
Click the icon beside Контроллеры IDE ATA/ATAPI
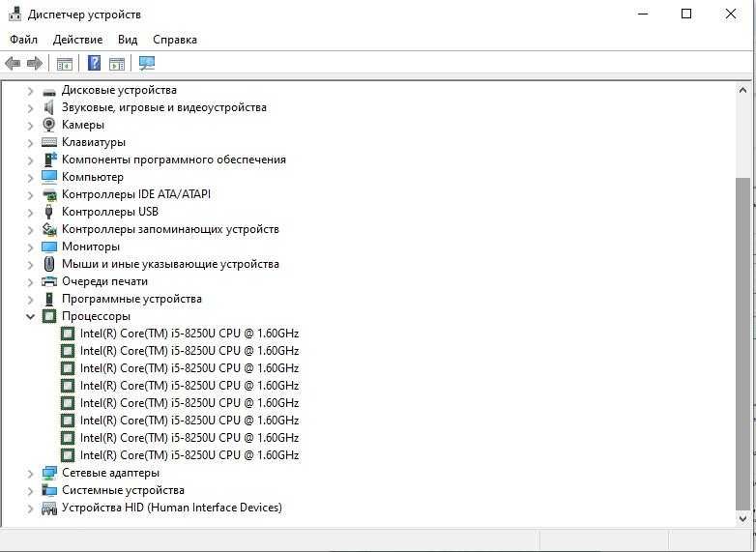click(x=49, y=194)
